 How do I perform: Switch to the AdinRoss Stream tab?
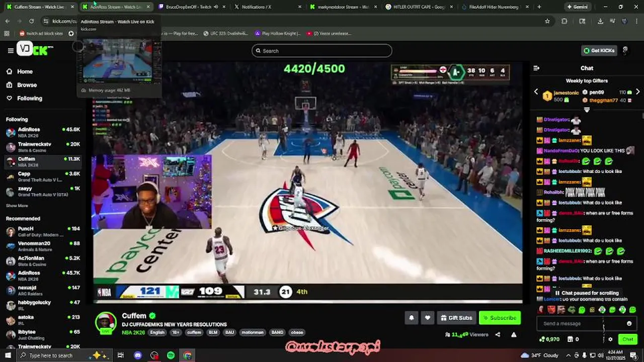pos(115,7)
